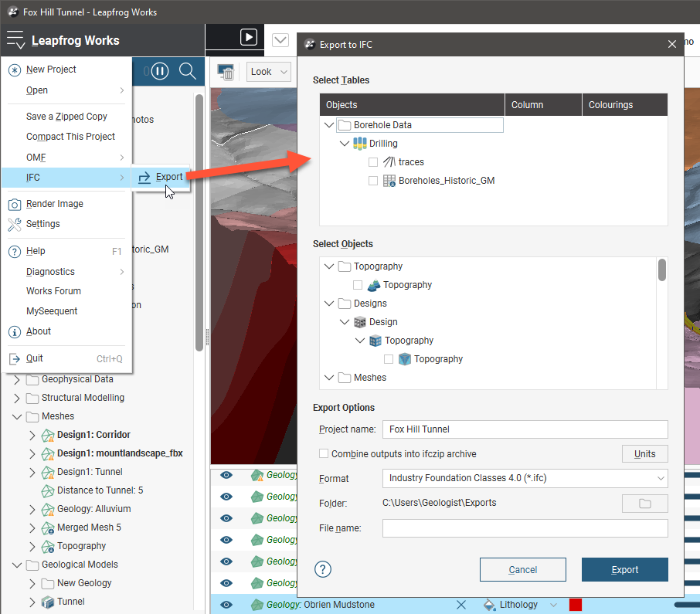Viewport: 700px width, 614px height.
Task: Collapse the Drilling tree node
Action: coord(344,144)
